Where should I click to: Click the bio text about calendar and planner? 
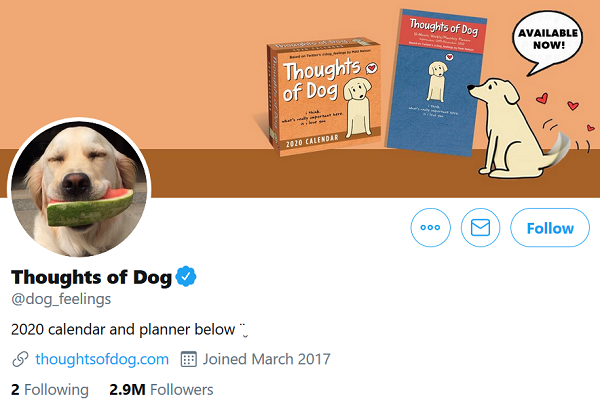(122, 328)
